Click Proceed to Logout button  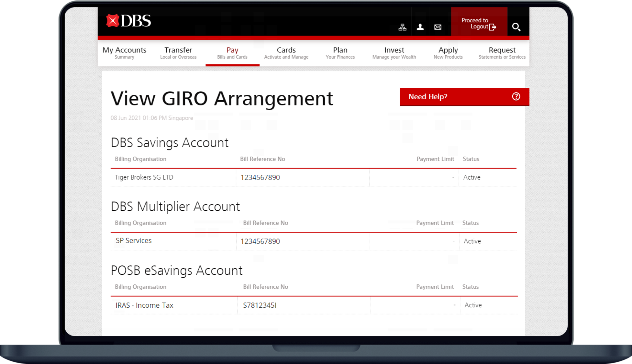(x=479, y=22)
